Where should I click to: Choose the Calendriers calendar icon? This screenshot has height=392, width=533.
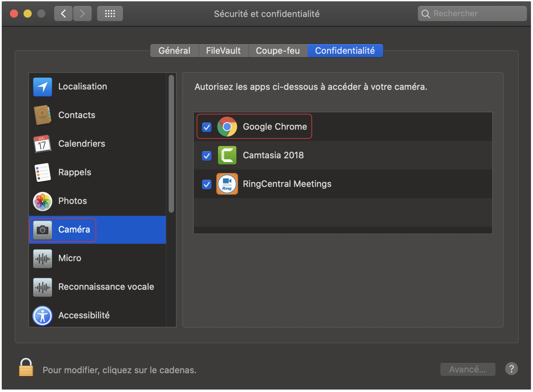(42, 144)
